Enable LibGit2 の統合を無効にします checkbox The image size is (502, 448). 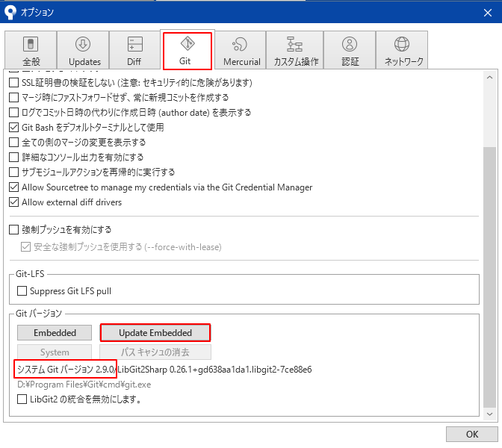(22, 399)
